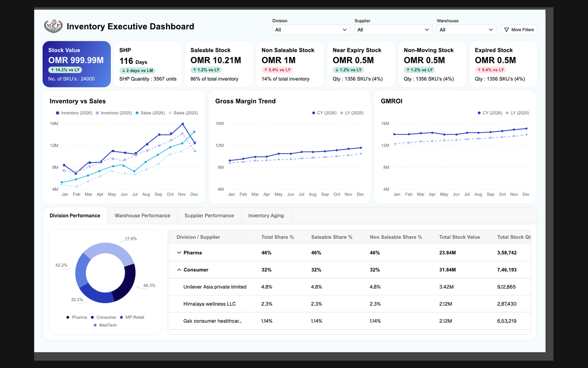Open the Warehouse filter dropdown
Screen dimensions: 588x368
pos(466,30)
